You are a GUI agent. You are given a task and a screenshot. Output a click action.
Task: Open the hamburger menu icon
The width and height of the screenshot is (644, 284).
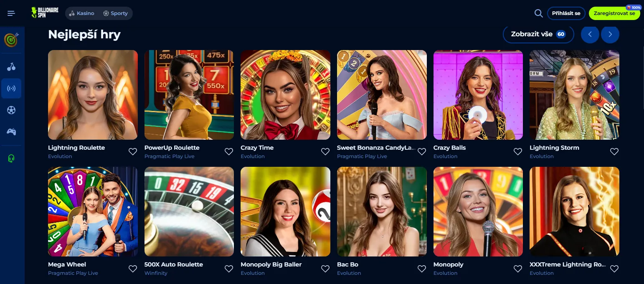11,13
